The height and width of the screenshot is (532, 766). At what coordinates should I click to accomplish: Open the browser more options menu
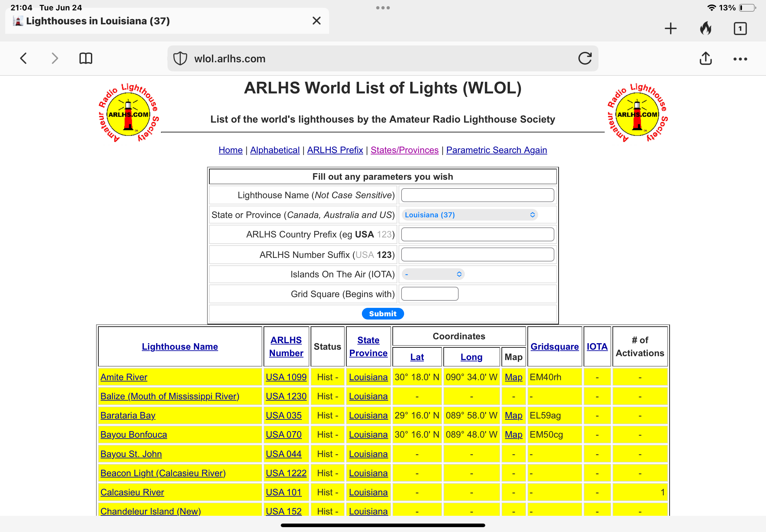point(740,59)
